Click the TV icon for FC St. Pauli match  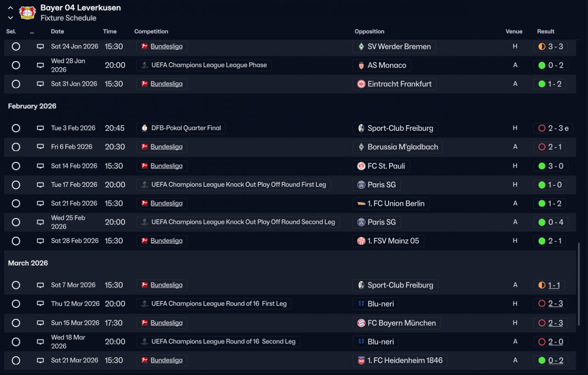coord(40,166)
